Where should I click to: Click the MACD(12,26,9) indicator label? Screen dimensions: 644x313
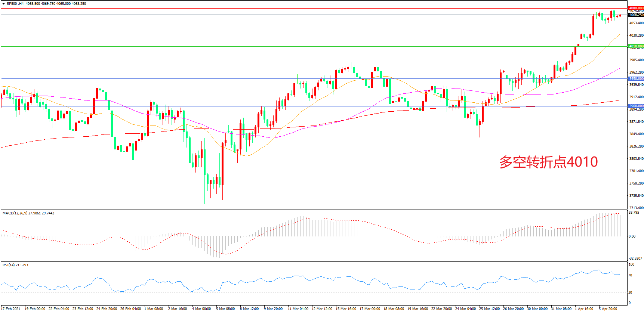point(15,213)
